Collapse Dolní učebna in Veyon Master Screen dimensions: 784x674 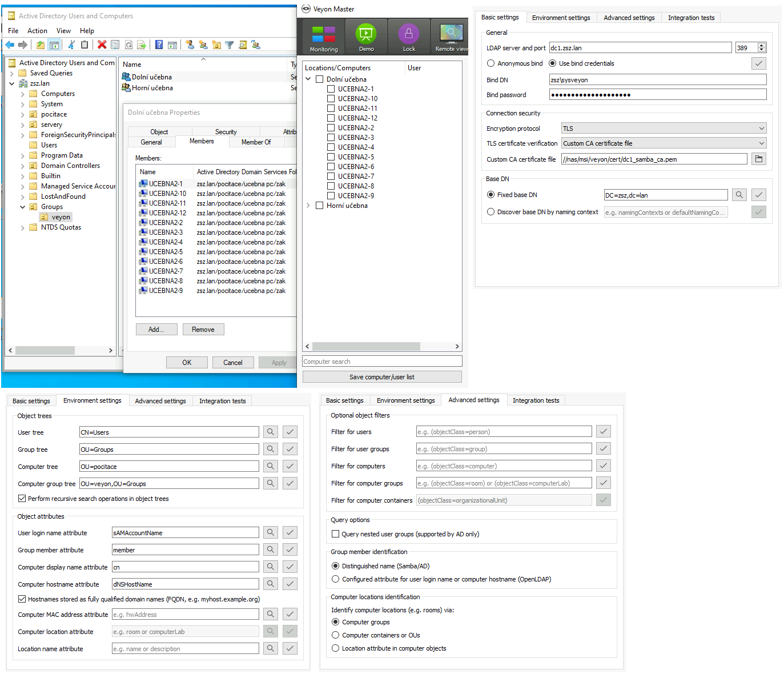pos(308,79)
